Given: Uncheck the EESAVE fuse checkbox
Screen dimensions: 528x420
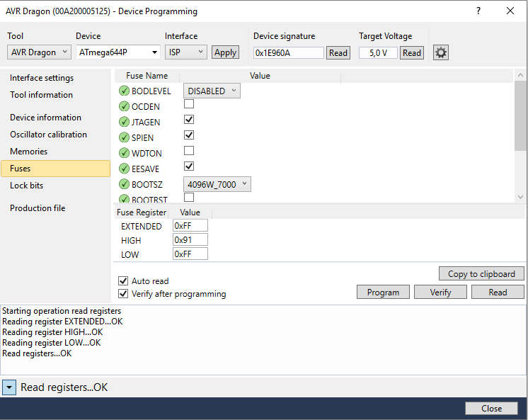Looking at the screenshot, I should [x=189, y=166].
